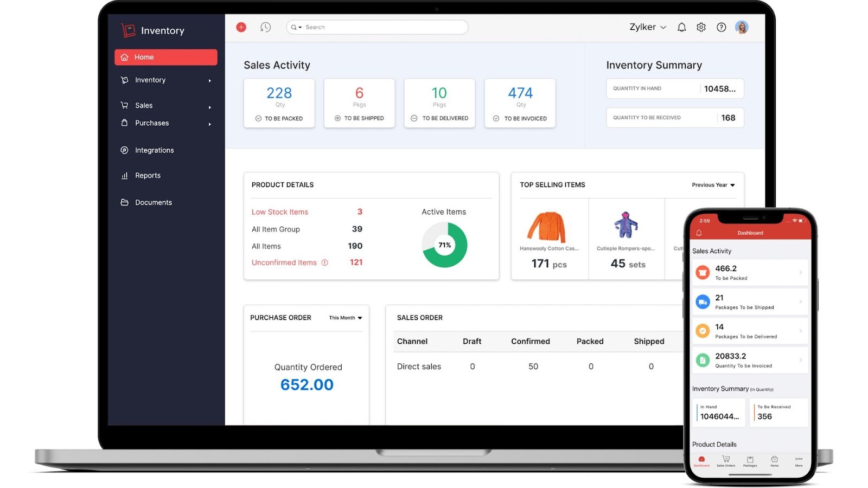
Task: Click inside the Search field
Action: tap(377, 27)
